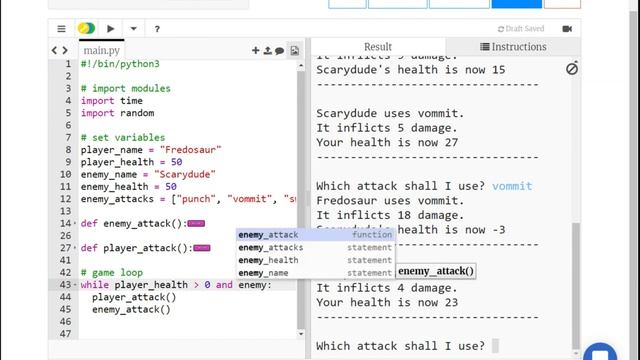Open the round blue chat widget at the corner
The width and height of the screenshot is (640, 360).
[x=600, y=353]
